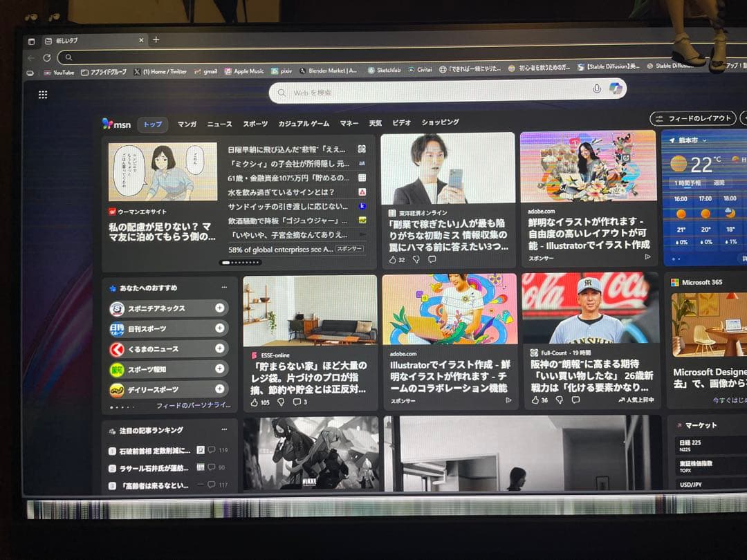Open YouTube from the bookmarks bar
This screenshot has width=747, height=560.
click(59, 72)
